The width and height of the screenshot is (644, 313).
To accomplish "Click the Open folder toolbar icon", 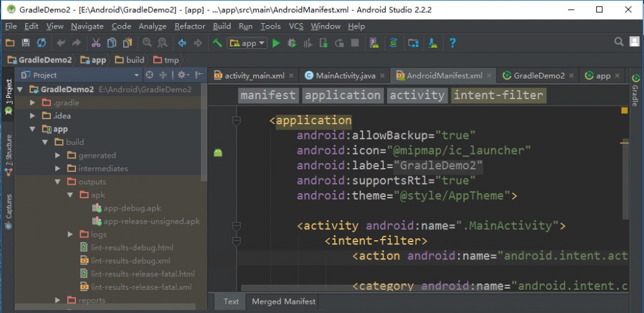I will [x=10, y=43].
